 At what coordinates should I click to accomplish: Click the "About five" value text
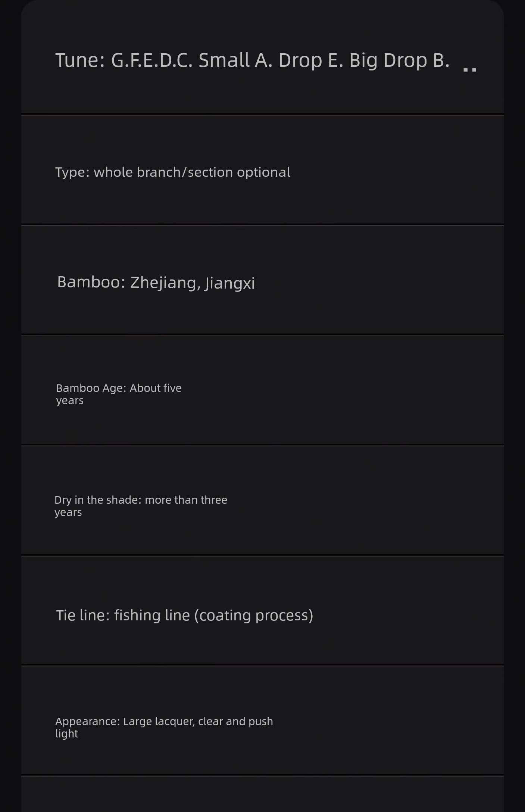[156, 388]
